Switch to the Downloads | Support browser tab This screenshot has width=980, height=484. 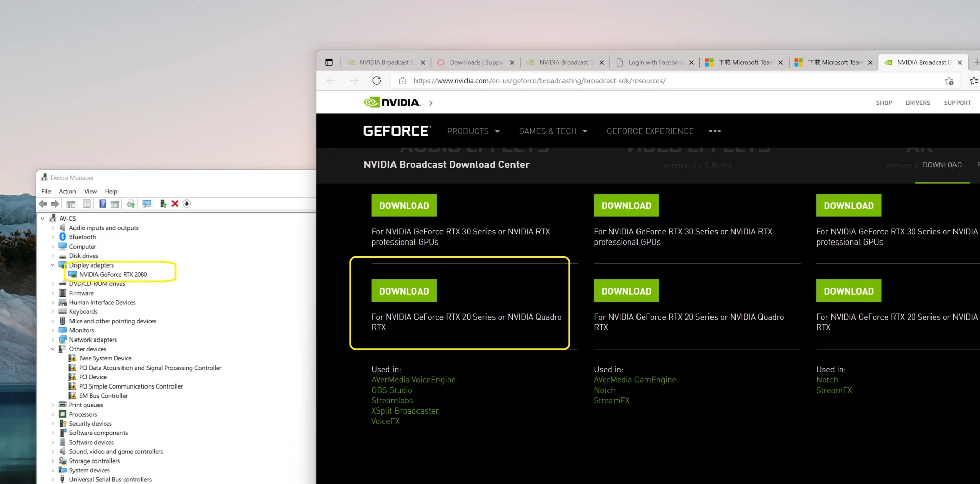[x=476, y=62]
